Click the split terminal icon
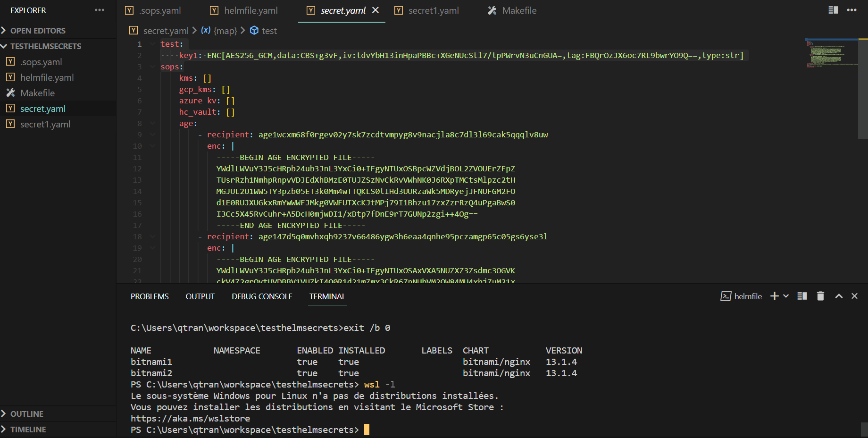Screen dimensions: 868x438 tap(801, 296)
